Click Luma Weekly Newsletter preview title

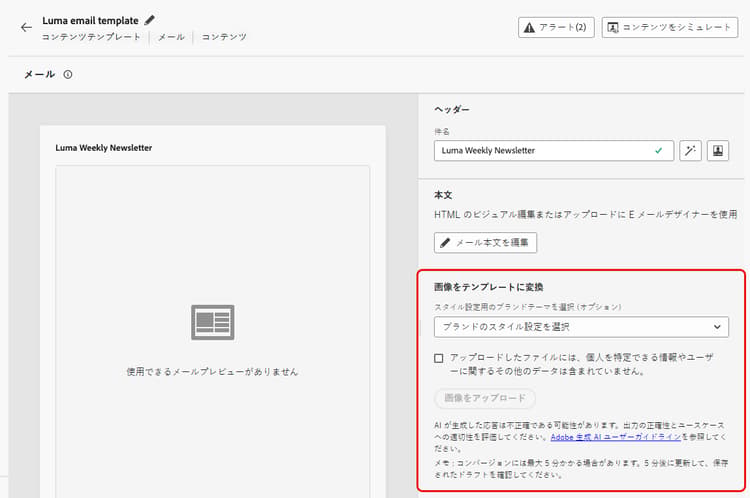(104, 148)
